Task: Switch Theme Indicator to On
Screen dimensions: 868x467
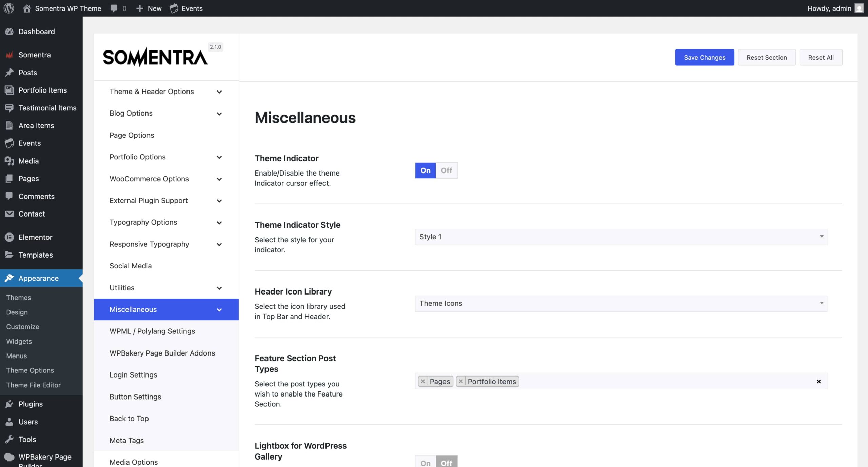Action: [425, 170]
